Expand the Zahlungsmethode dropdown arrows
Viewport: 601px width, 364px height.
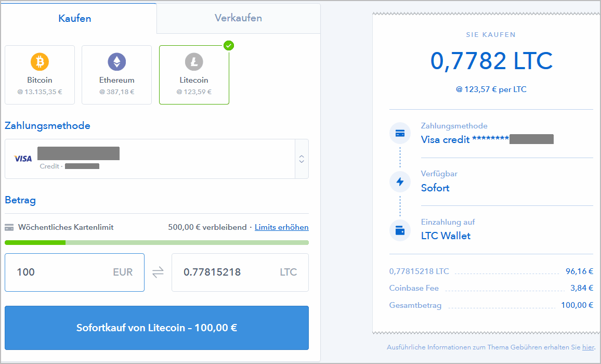click(302, 159)
